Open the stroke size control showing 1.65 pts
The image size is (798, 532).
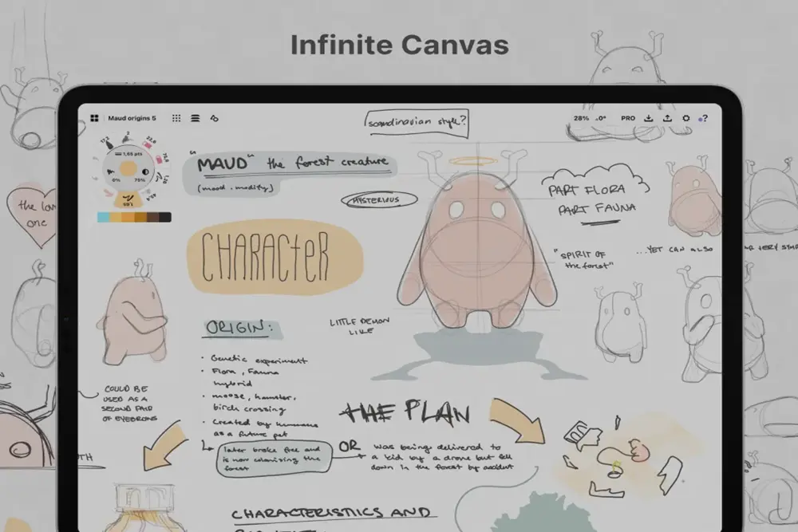coord(128,154)
